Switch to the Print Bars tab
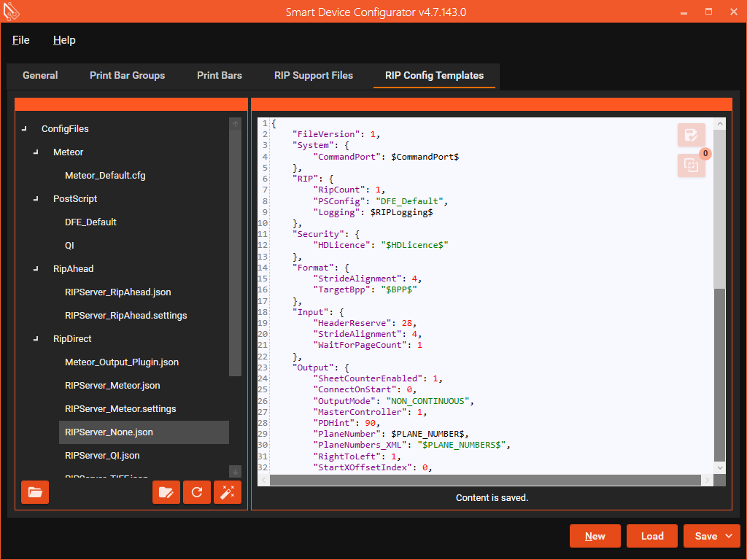This screenshot has width=747, height=560. click(x=219, y=75)
